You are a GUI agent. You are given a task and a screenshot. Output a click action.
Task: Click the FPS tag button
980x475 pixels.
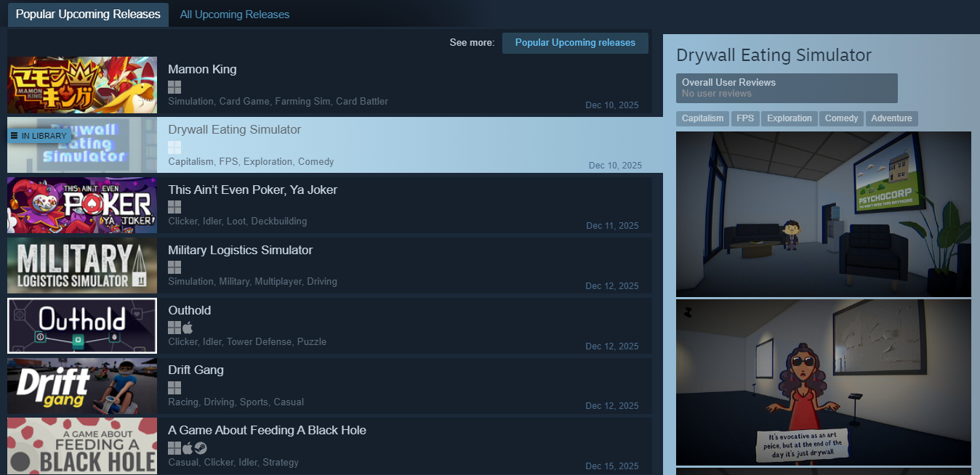pyautogui.click(x=744, y=118)
